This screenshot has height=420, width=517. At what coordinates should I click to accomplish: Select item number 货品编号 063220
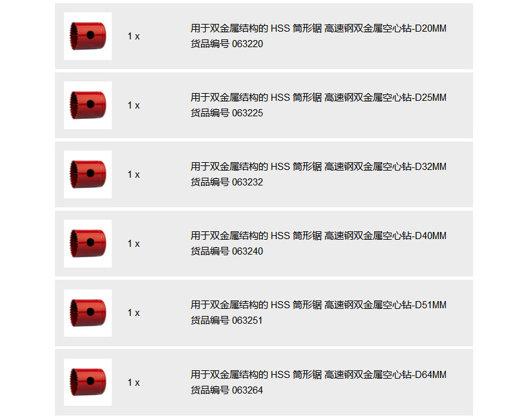click(x=227, y=44)
